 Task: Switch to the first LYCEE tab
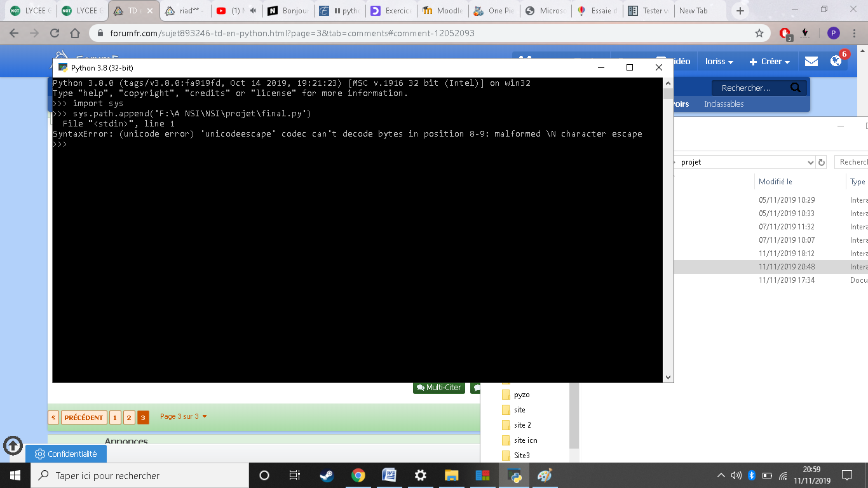coord(31,11)
